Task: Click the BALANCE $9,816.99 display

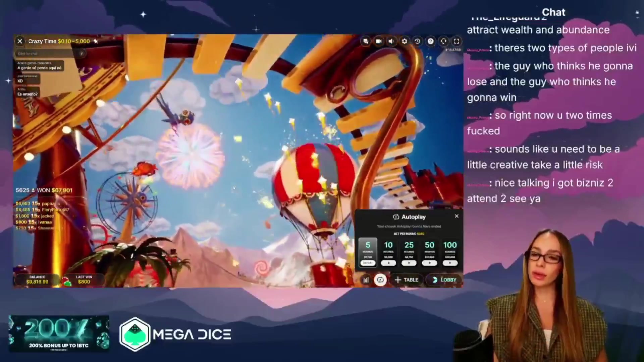Action: 37,280
